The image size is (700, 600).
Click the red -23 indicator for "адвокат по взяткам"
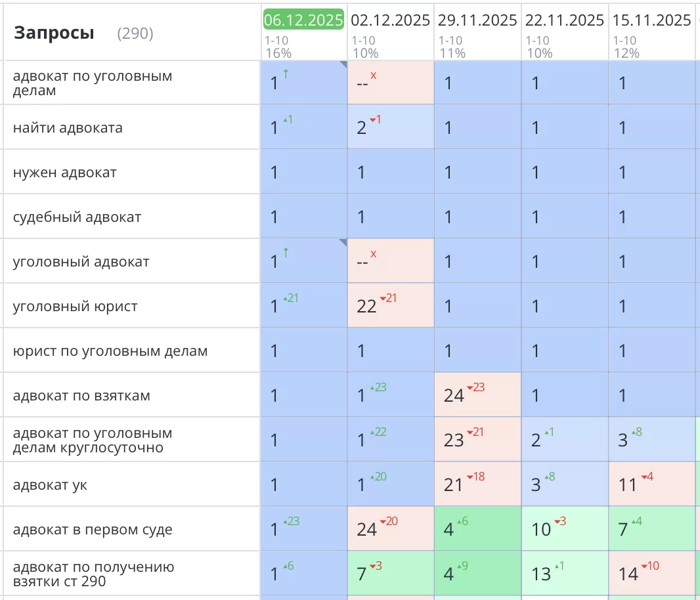pyautogui.click(x=476, y=388)
